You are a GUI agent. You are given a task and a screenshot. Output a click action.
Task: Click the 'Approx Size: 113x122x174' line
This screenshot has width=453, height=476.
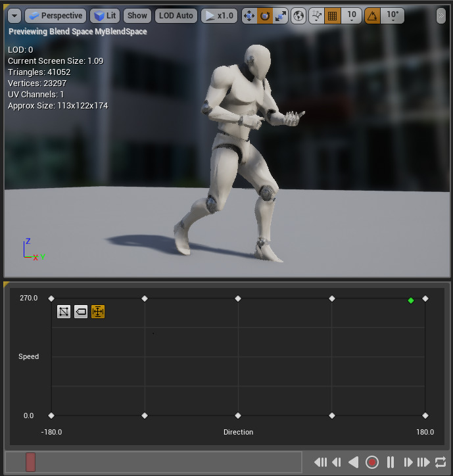pos(58,106)
